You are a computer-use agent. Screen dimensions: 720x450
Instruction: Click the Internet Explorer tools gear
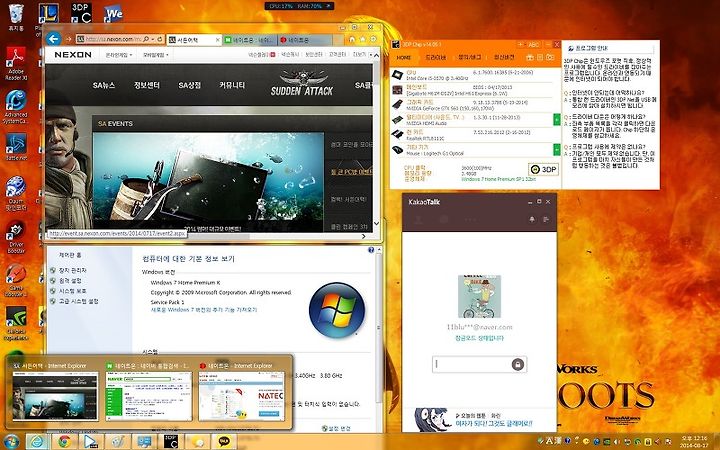tap(373, 39)
